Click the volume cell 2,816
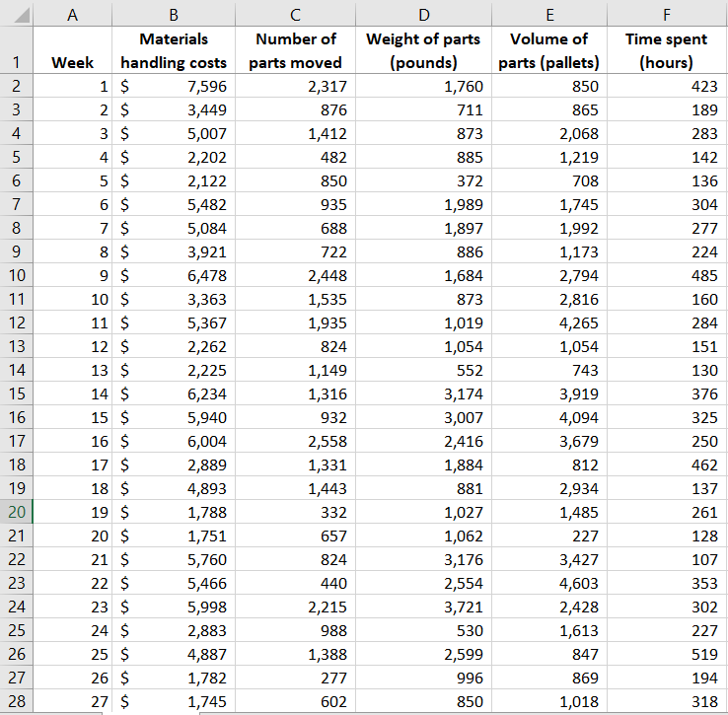The image size is (728, 715). pyautogui.click(x=549, y=299)
